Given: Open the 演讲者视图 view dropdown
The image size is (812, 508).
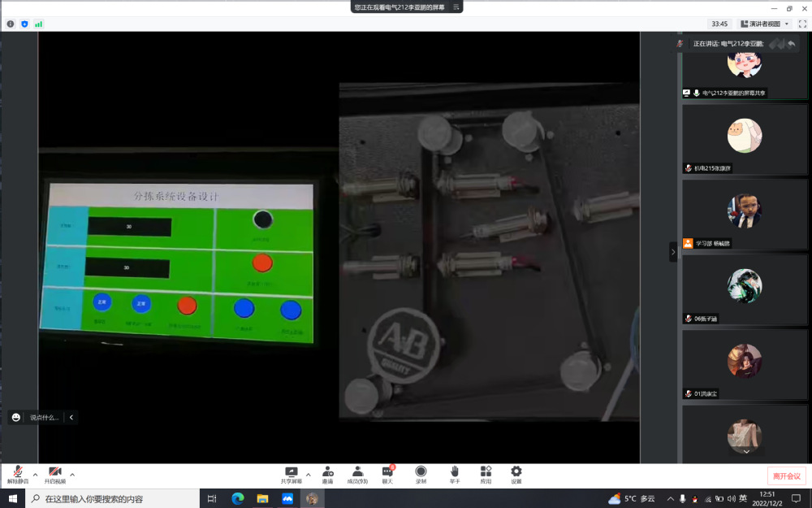Looking at the screenshot, I should (765, 24).
